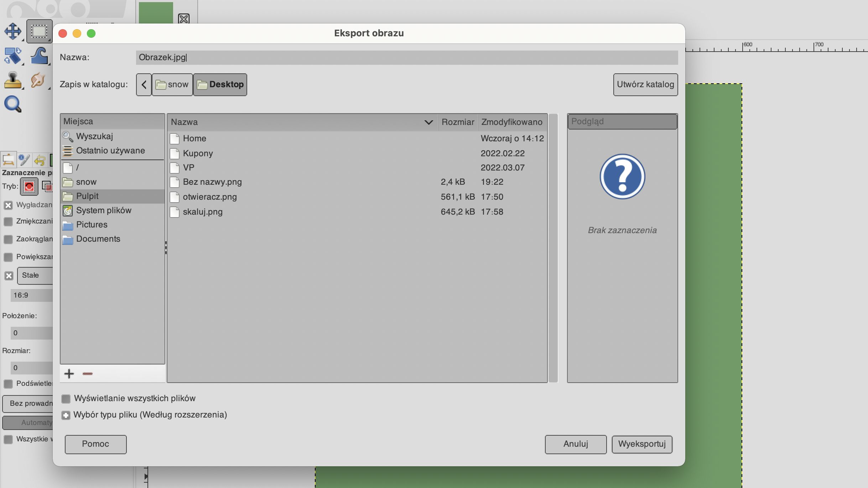Select the Move tool icon
This screenshot has height=488, width=868.
(x=13, y=31)
